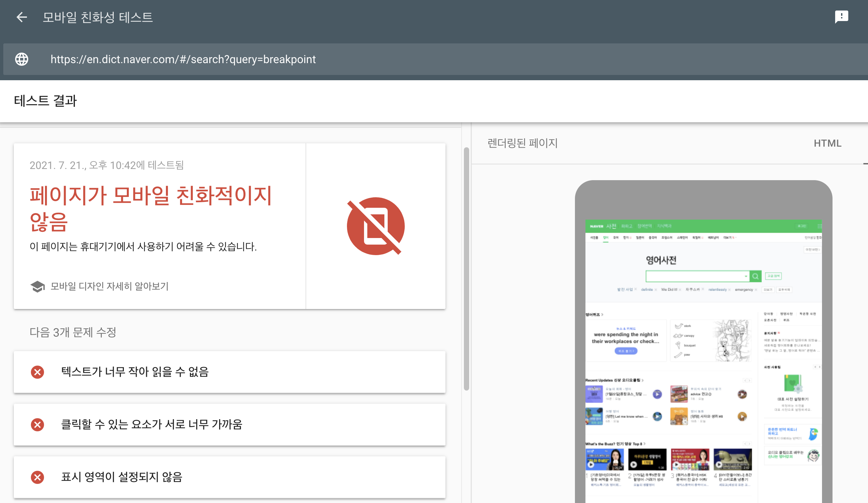Expand the 텍스트가 너무 작아 읽을 수 없음 issue

229,372
